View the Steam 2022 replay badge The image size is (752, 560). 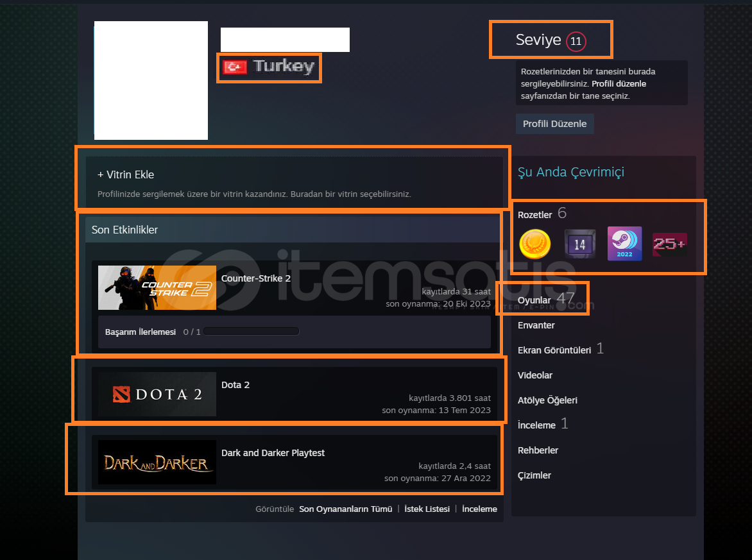coord(624,244)
